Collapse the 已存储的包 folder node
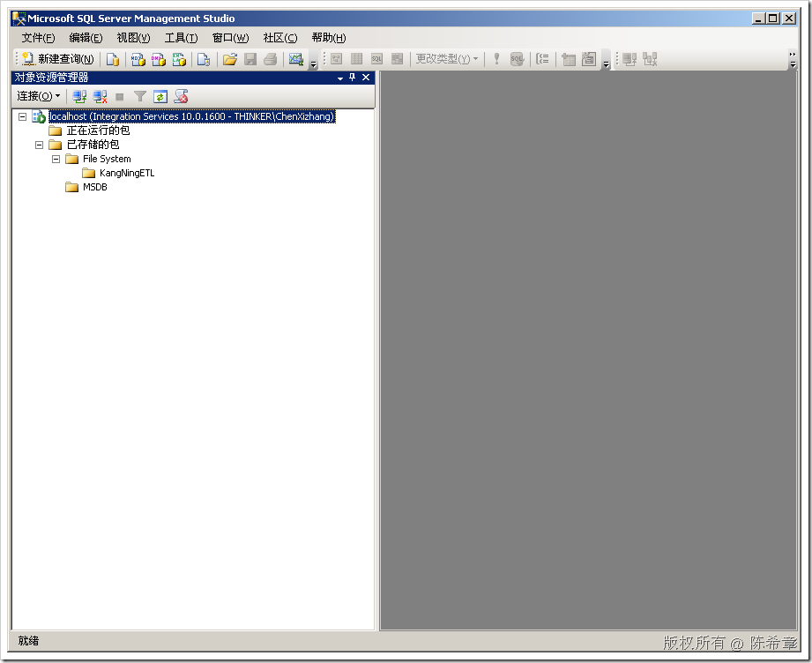 40,145
